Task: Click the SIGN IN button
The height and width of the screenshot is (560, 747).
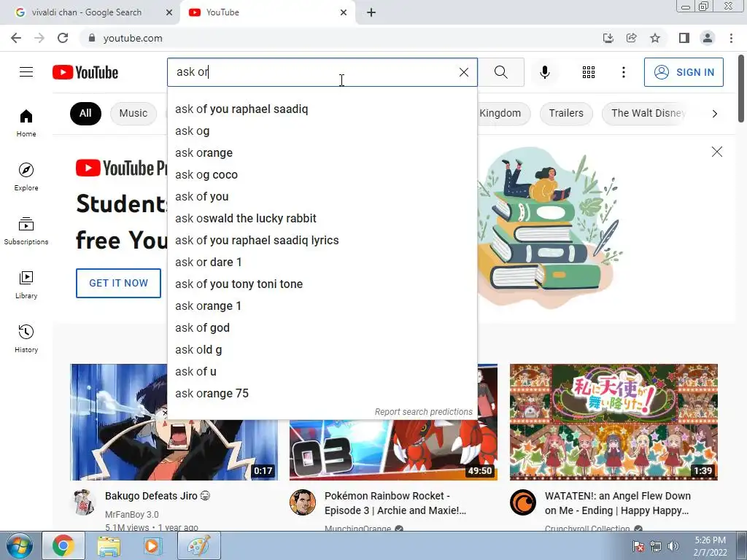Action: pyautogui.click(x=684, y=72)
